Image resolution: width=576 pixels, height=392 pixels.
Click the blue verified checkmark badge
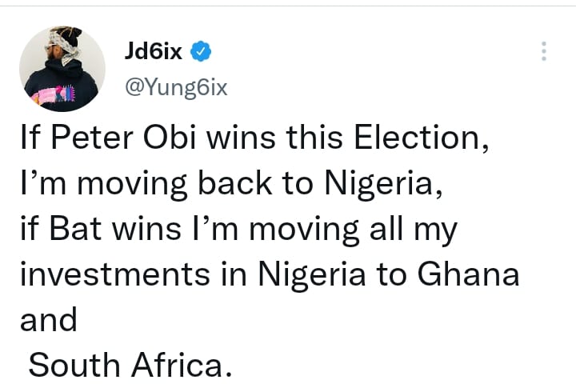click(x=203, y=53)
